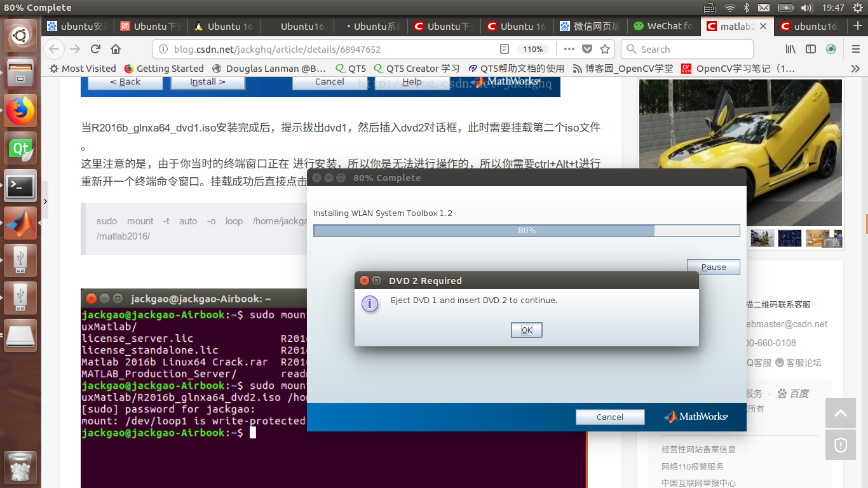Pause the MATLAB installation

coord(714,268)
